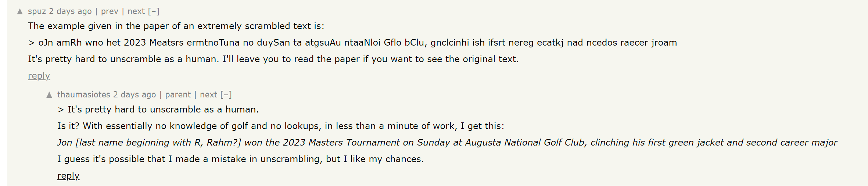Jump to parent of thaumasiotes' comment

click(178, 95)
